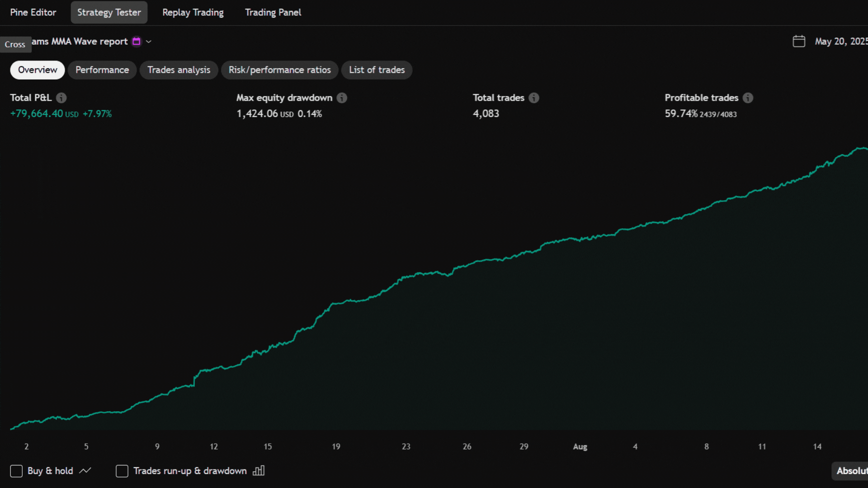Select the Performance report button
868x488 pixels.
(102, 70)
